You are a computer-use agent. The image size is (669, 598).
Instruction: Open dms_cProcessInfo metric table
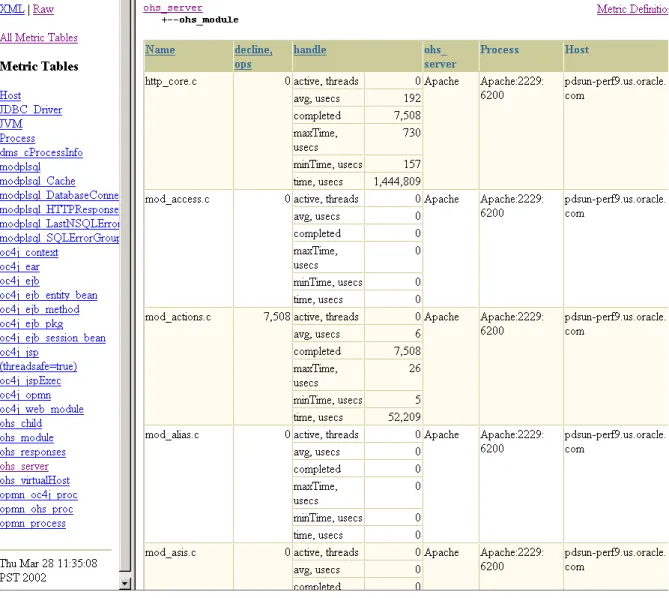tap(41, 152)
